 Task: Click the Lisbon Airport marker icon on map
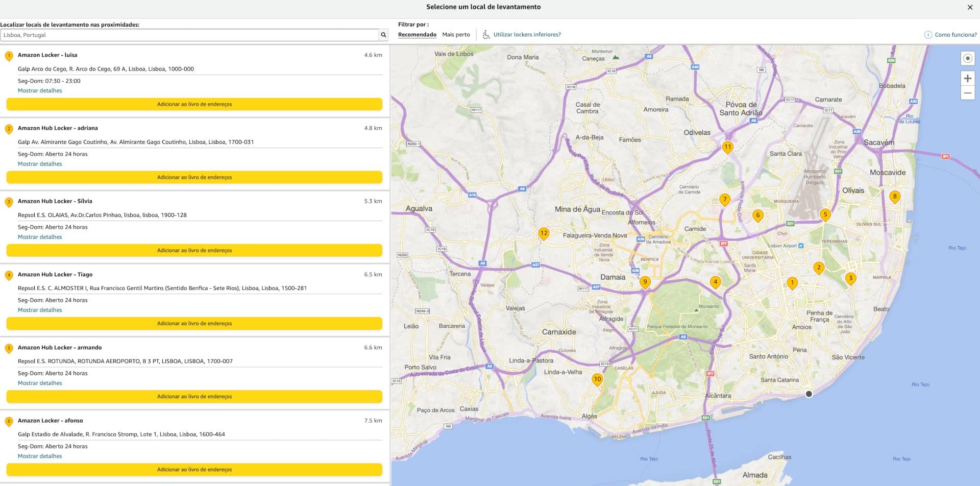pyautogui.click(x=801, y=246)
